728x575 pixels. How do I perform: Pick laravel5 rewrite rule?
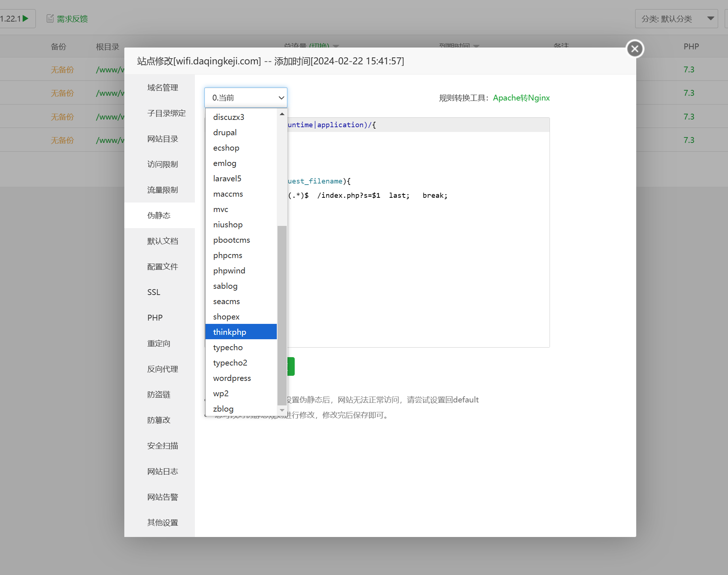(241, 178)
